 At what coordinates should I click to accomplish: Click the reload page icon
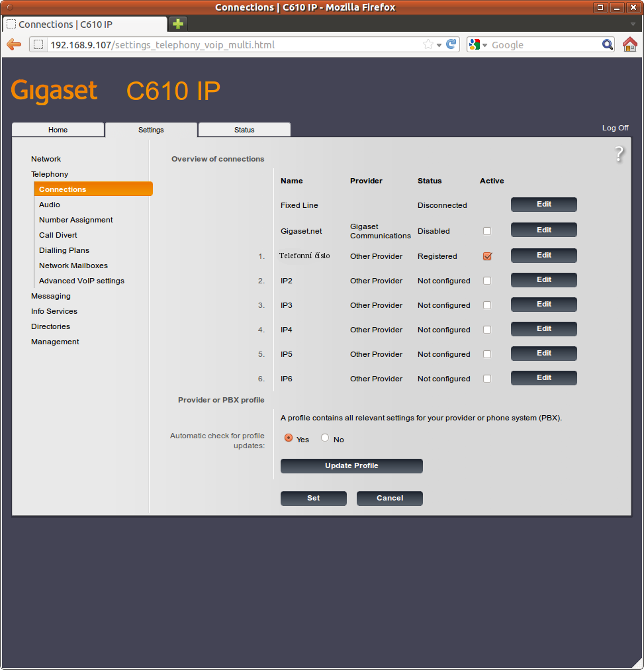pyautogui.click(x=451, y=44)
